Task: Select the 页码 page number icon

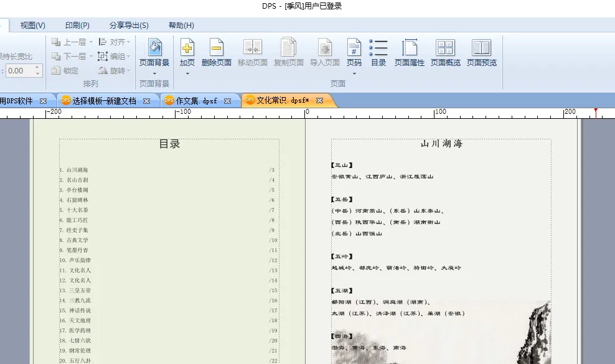Action: coord(354,48)
